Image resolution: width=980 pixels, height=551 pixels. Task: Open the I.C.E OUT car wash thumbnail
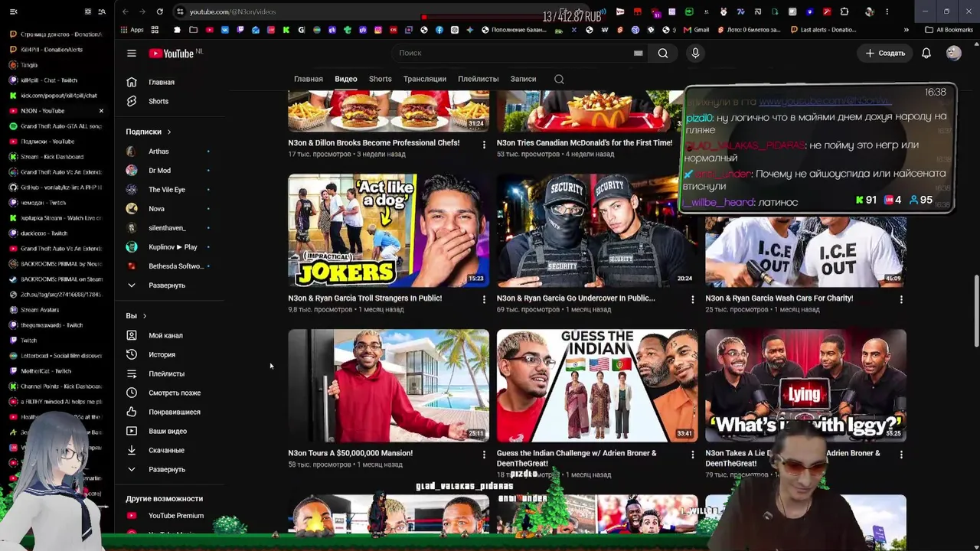click(x=805, y=250)
